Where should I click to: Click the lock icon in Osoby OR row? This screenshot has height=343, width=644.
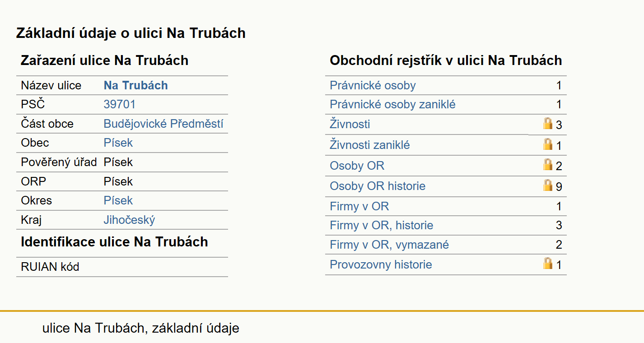(548, 164)
